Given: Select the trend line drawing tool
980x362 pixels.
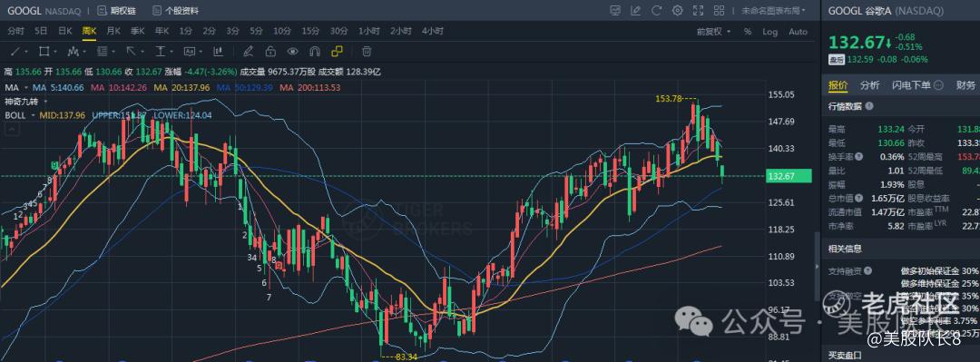Looking at the screenshot, I should point(15,52).
